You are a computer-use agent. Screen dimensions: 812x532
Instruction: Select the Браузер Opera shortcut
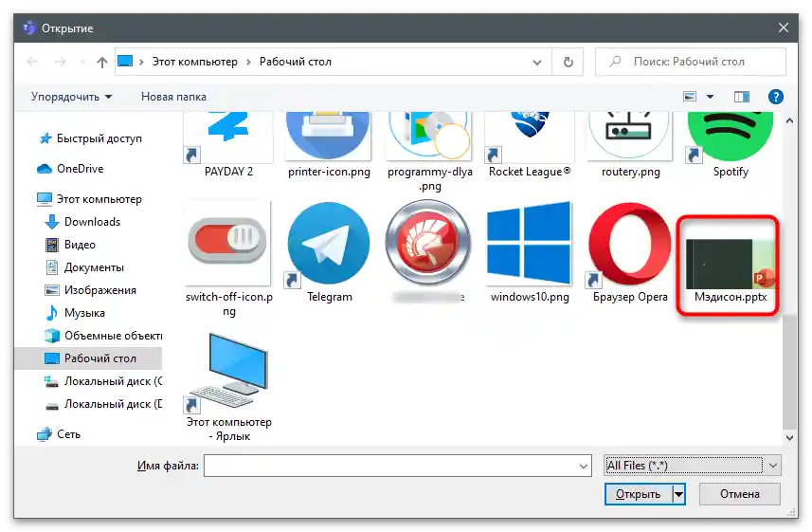click(x=630, y=252)
